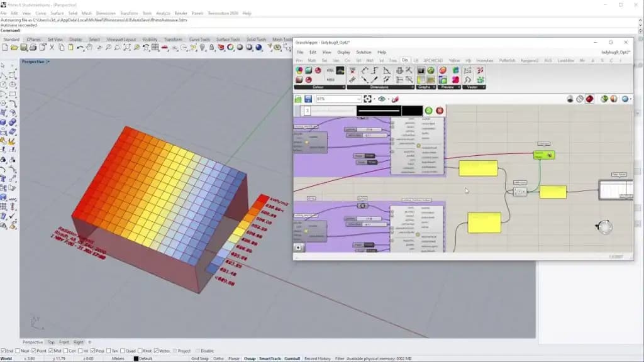Toggle the Knot osnap checkbox

[140, 351]
